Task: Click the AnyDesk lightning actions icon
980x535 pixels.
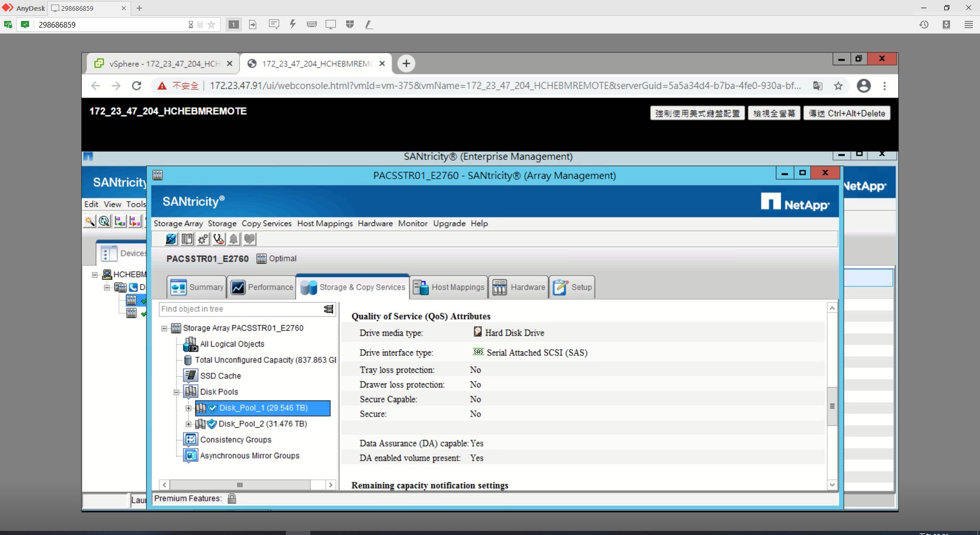Action: [x=292, y=25]
